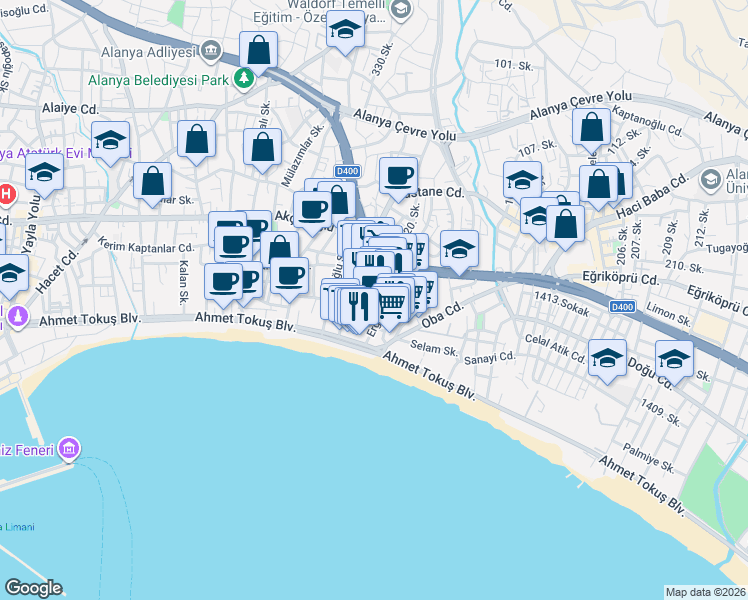Open the Waldorf school POI icon
The height and width of the screenshot is (600, 748).
(x=400, y=9)
